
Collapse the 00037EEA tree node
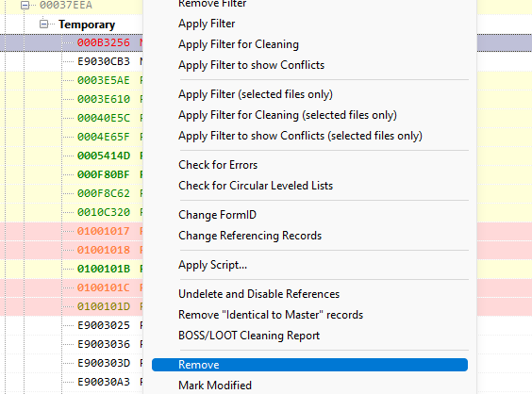click(x=25, y=5)
